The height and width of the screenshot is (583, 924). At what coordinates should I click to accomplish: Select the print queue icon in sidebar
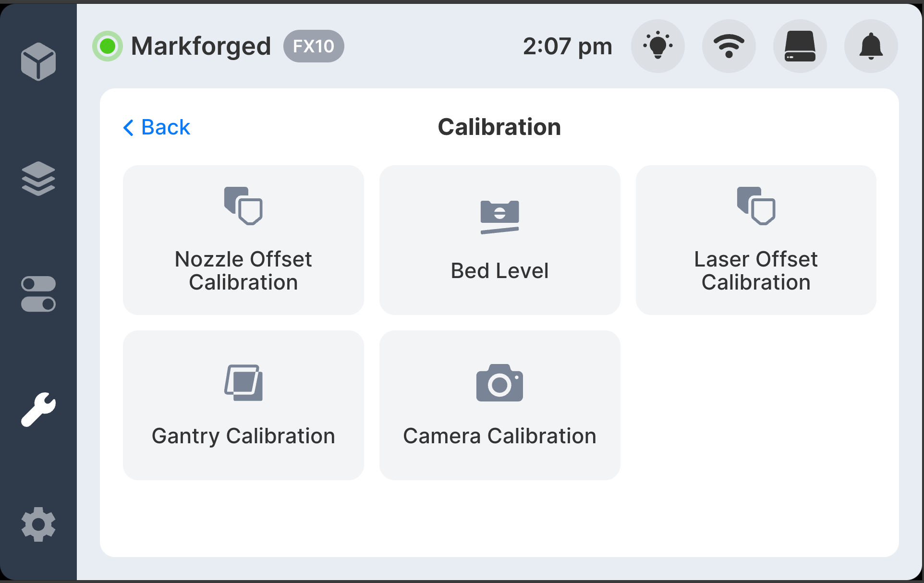click(38, 61)
